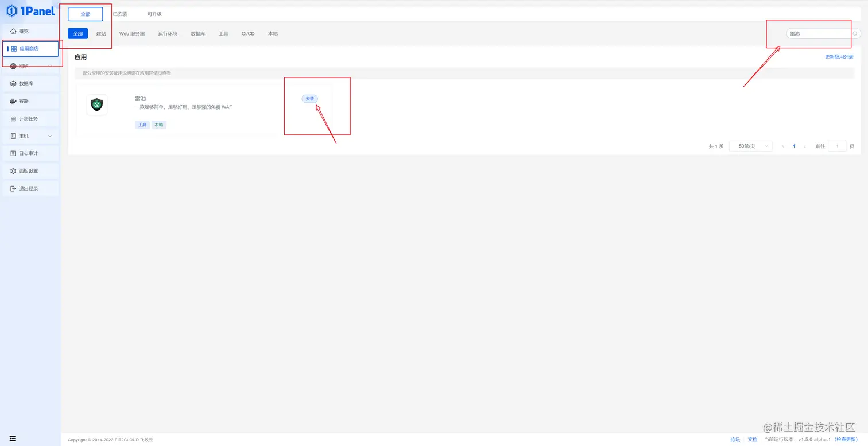Filter apps by 数据库 category tab
The width and height of the screenshot is (868, 446).
198,34
